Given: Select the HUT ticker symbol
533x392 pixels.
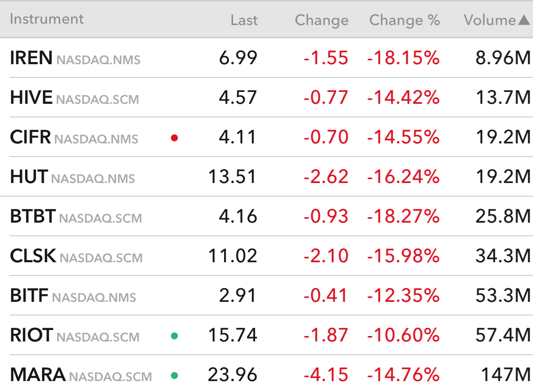Looking at the screenshot, I should coord(29,177).
